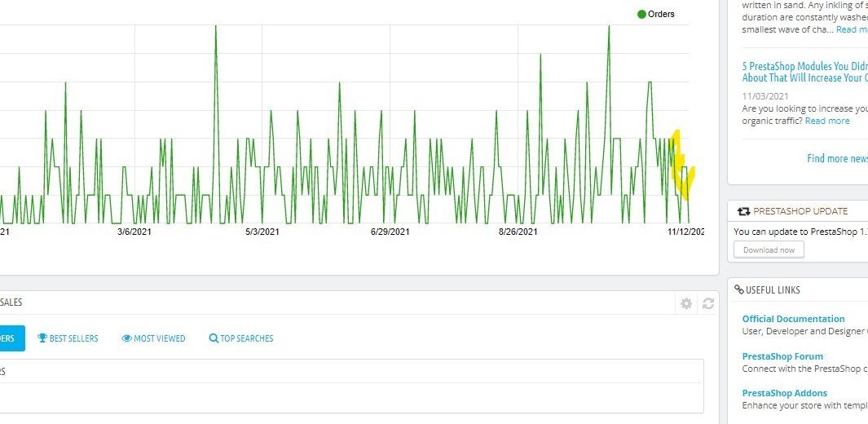
Task: Click the 8/26/2021 axis date label
Action: (518, 232)
